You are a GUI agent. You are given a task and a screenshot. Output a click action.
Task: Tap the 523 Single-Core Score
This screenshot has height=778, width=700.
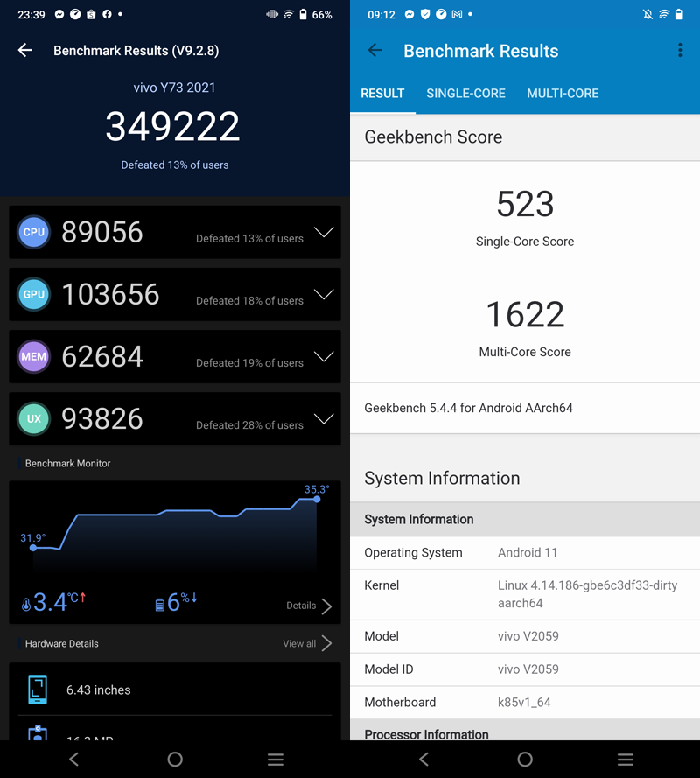525,204
